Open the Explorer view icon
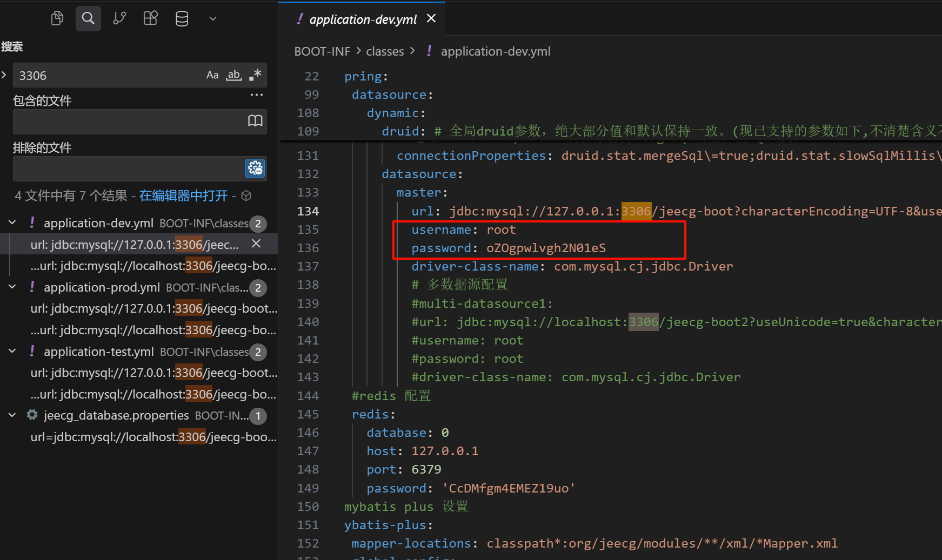 pyautogui.click(x=57, y=19)
